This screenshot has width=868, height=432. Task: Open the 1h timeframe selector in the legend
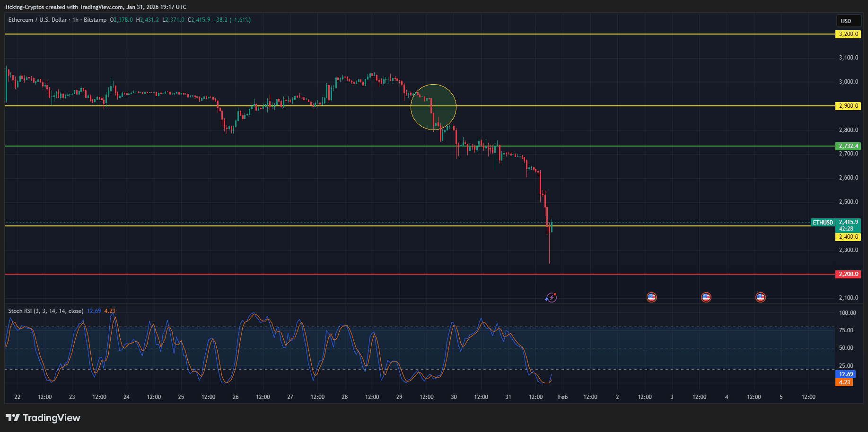[x=75, y=20]
